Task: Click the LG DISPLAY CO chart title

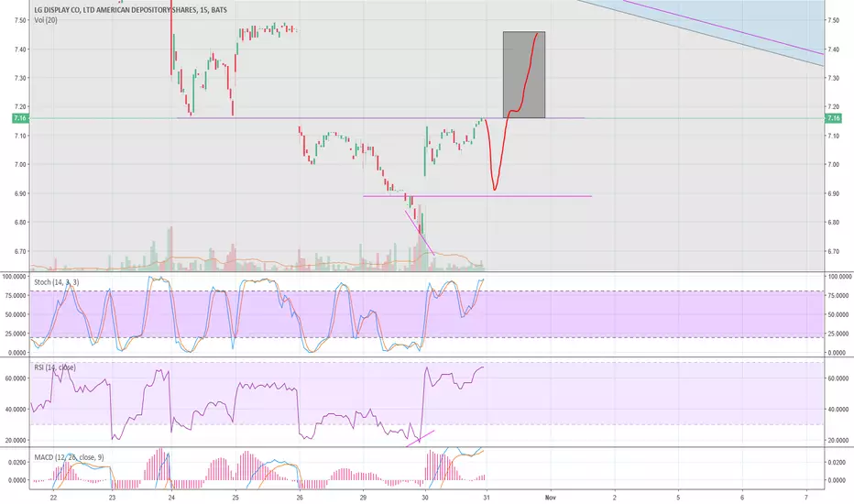Action: [x=130, y=10]
